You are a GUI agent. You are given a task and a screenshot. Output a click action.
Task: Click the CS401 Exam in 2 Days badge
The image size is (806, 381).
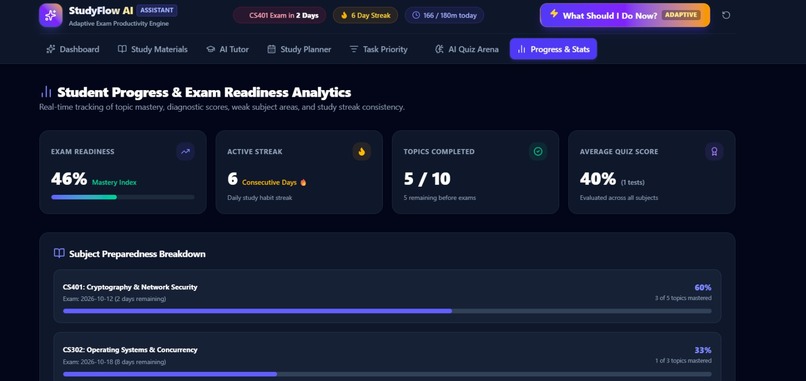coord(280,15)
